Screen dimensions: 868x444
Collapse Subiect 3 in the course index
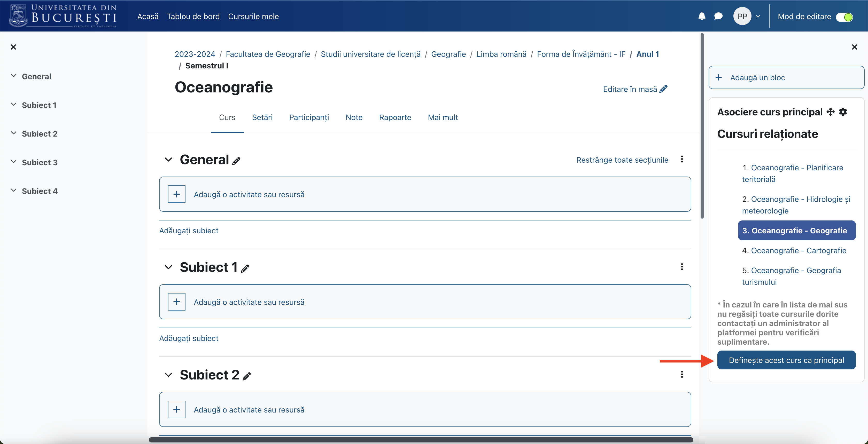13,162
